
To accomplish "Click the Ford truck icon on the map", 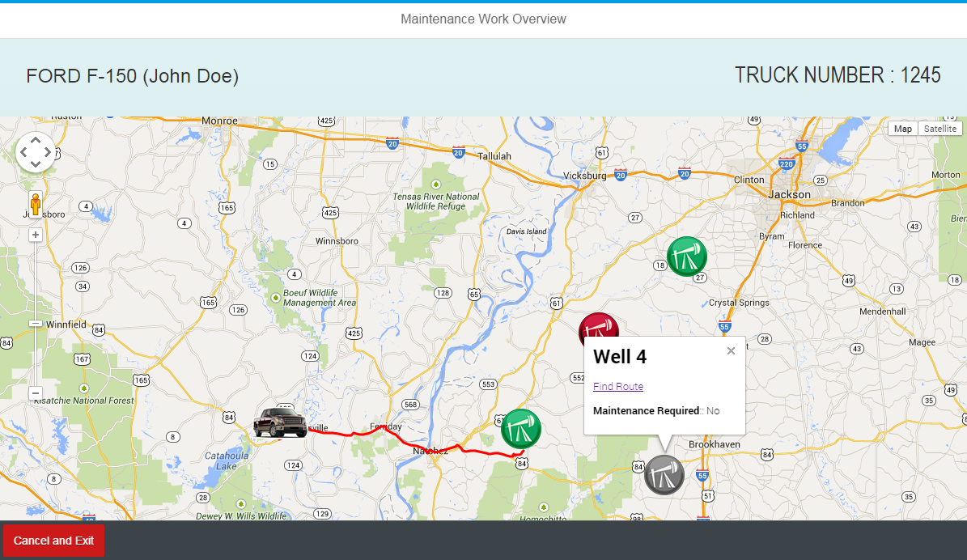I will [x=280, y=423].
